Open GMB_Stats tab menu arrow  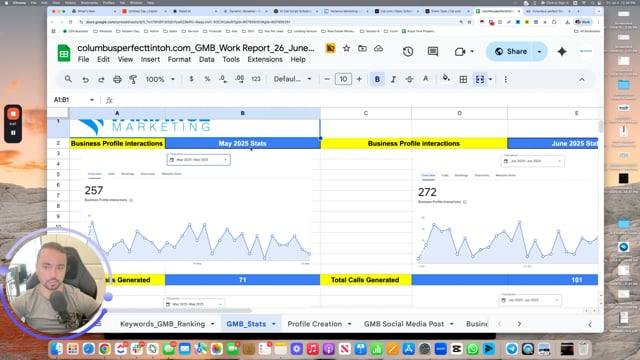[x=274, y=324]
